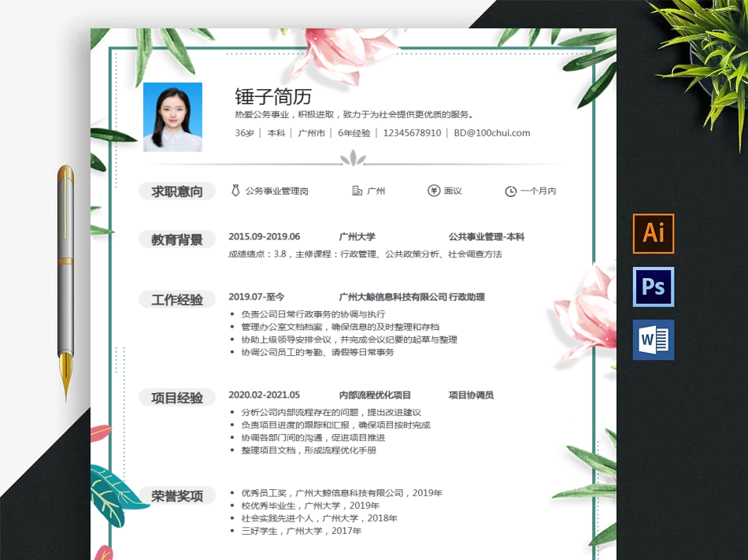Click the phone number 12345678910

click(x=412, y=133)
